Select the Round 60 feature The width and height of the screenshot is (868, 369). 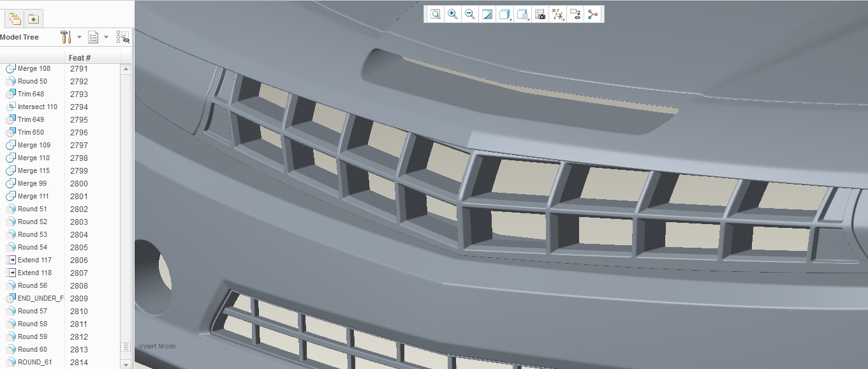pos(33,349)
